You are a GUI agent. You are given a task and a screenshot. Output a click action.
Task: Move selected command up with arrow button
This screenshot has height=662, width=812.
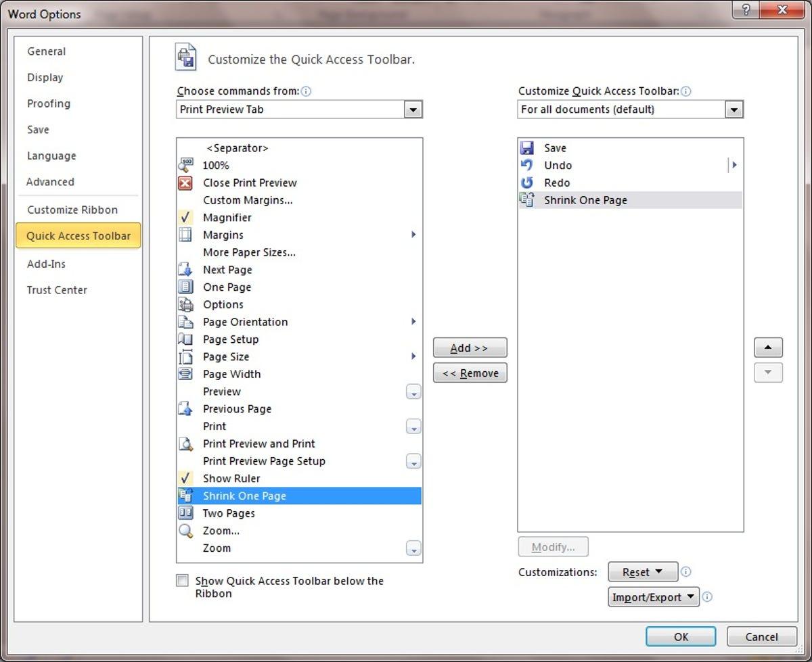(x=768, y=348)
